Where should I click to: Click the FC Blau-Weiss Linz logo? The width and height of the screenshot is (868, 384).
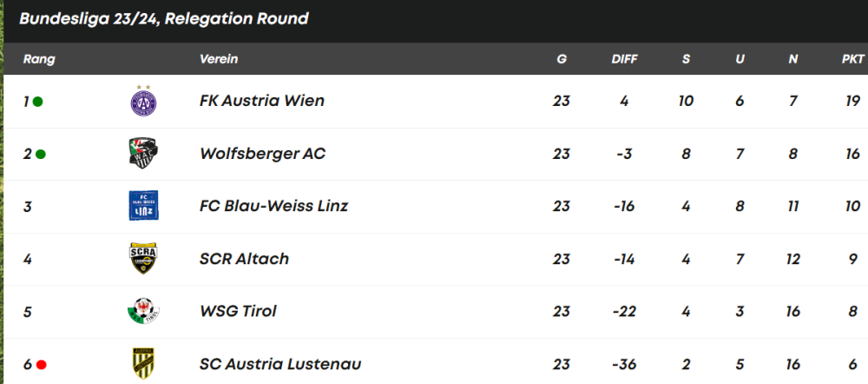[142, 206]
